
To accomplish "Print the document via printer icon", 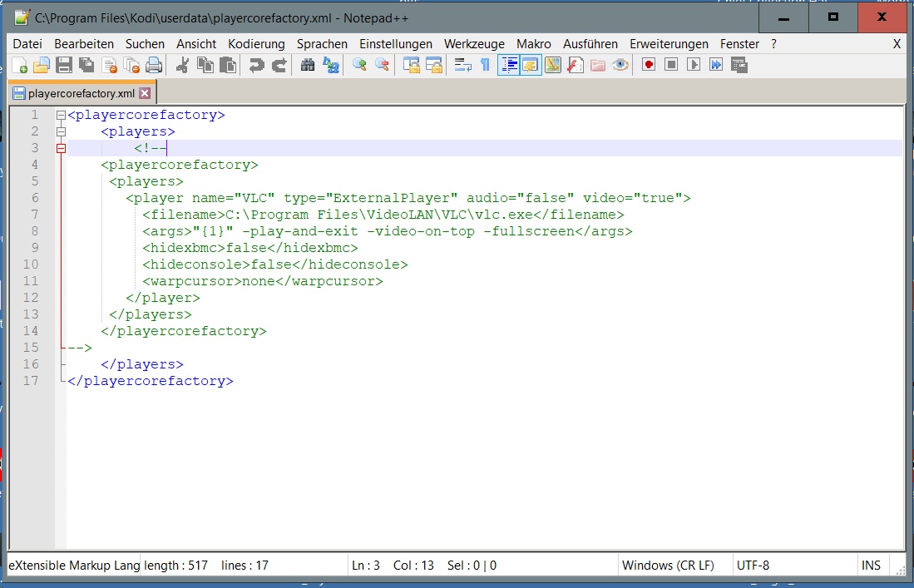I will tap(155, 65).
